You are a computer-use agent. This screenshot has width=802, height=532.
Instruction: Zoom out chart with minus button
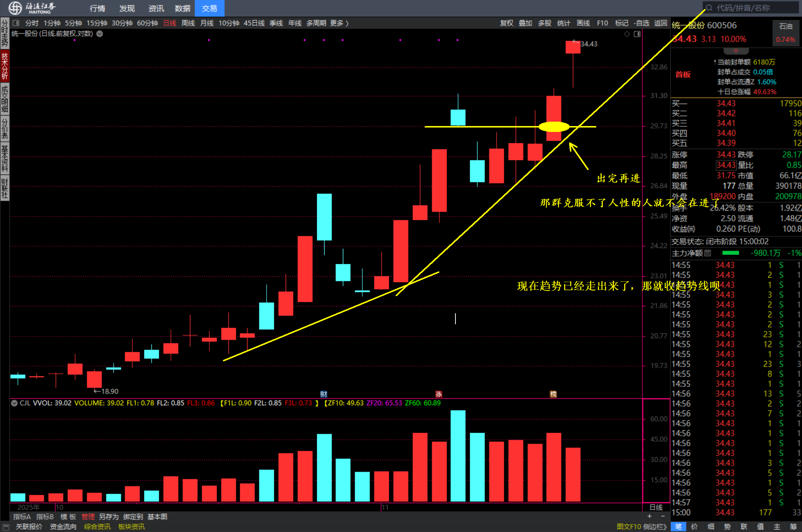click(663, 516)
